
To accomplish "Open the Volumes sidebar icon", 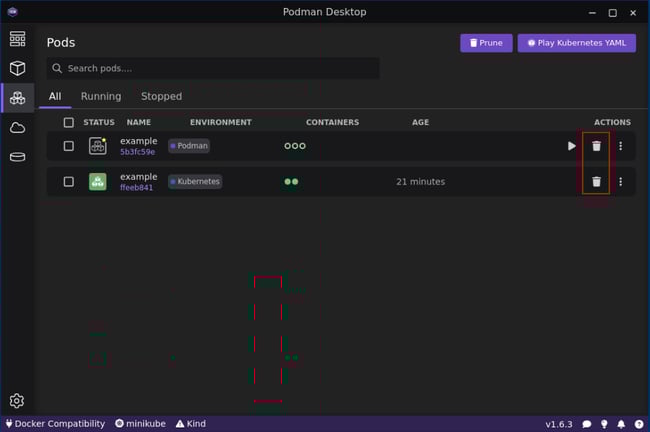I will [x=17, y=157].
